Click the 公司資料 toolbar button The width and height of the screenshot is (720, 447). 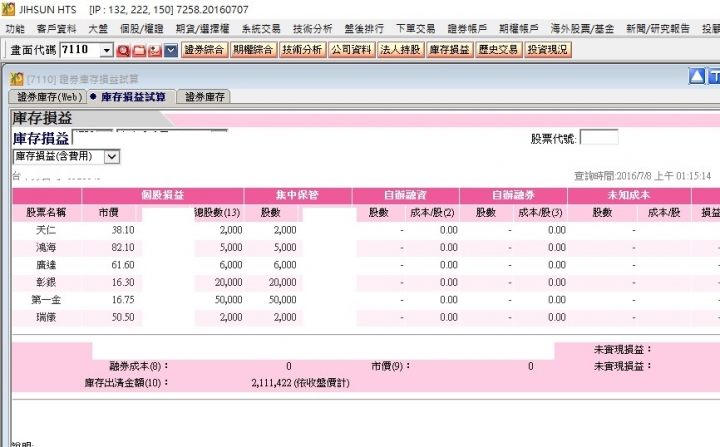351,50
